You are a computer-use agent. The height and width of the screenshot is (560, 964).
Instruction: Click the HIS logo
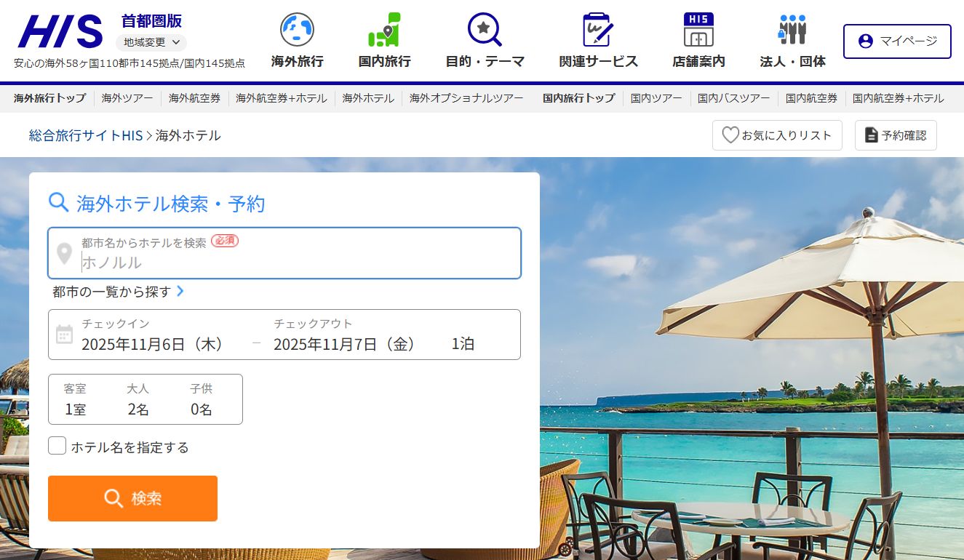point(60,32)
